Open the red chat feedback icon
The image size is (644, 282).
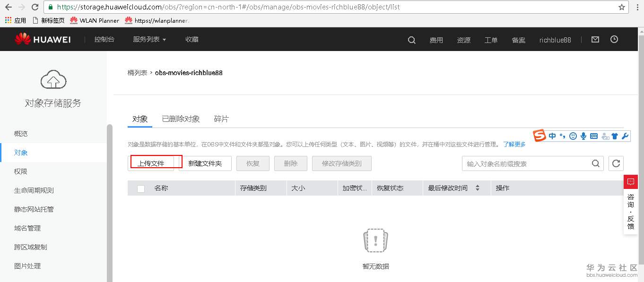click(631, 182)
